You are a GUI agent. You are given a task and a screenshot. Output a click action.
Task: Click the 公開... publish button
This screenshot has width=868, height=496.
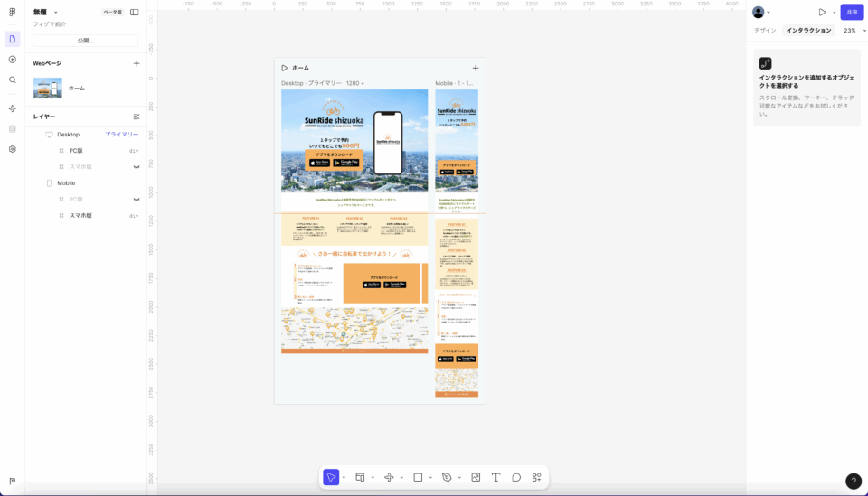[x=86, y=41]
